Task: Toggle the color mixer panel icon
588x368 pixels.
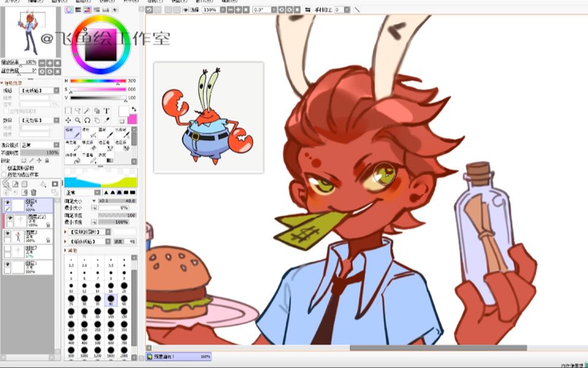Action: pyautogui.click(x=97, y=10)
